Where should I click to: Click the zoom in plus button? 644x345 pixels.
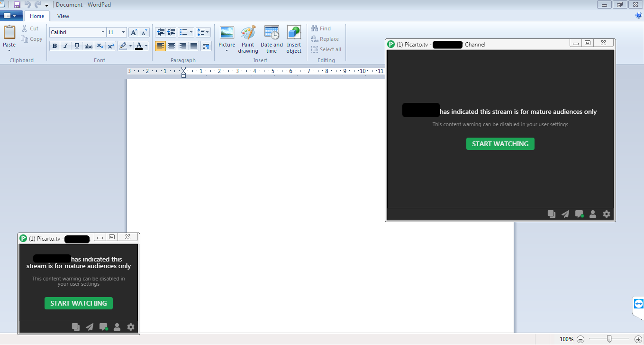point(638,339)
